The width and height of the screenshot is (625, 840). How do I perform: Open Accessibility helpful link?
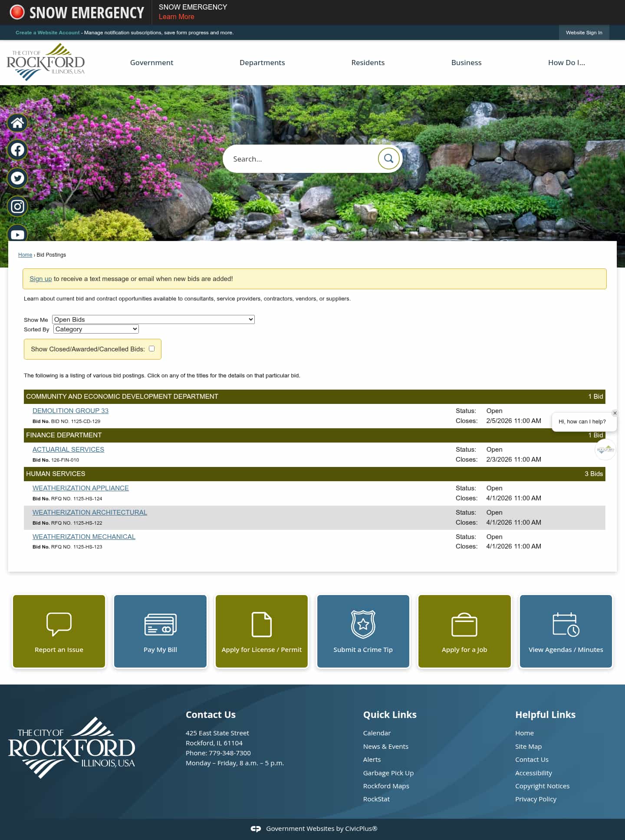pyautogui.click(x=533, y=773)
